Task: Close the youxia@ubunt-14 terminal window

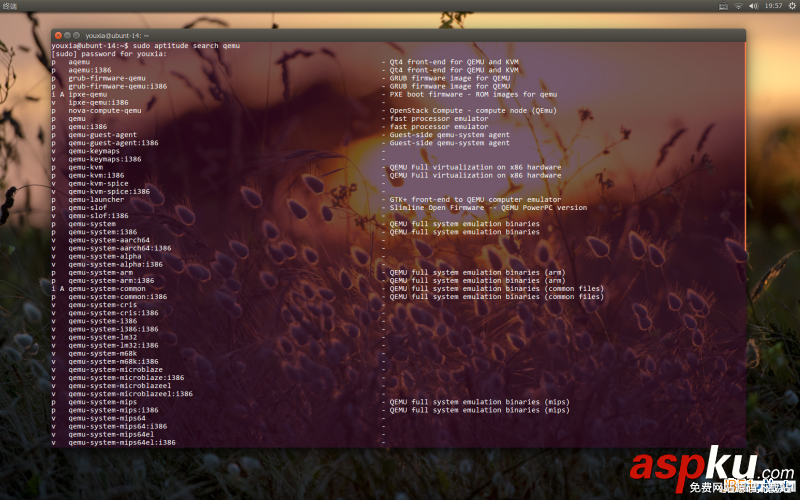Action: click(58, 35)
